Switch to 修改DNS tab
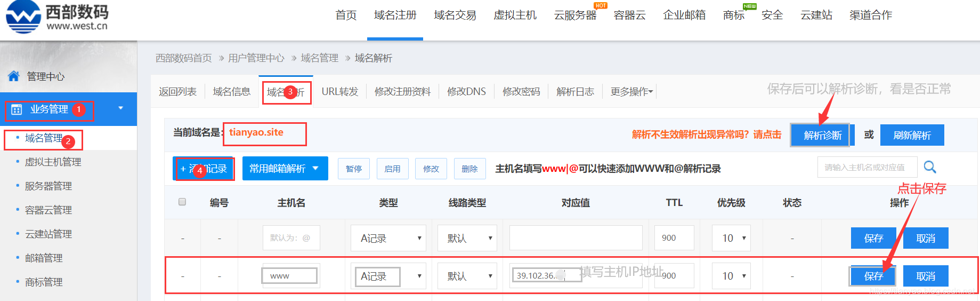This screenshot has width=980, height=301. pos(466,92)
